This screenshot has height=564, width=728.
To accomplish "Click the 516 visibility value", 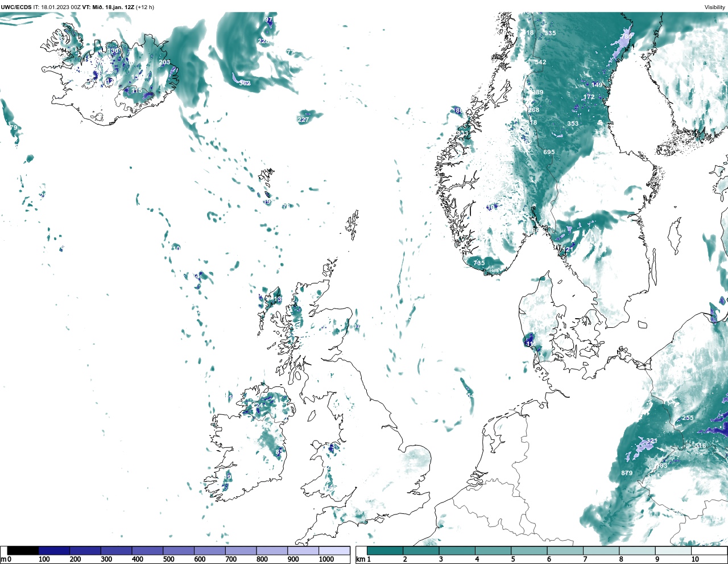I will pos(700,446).
